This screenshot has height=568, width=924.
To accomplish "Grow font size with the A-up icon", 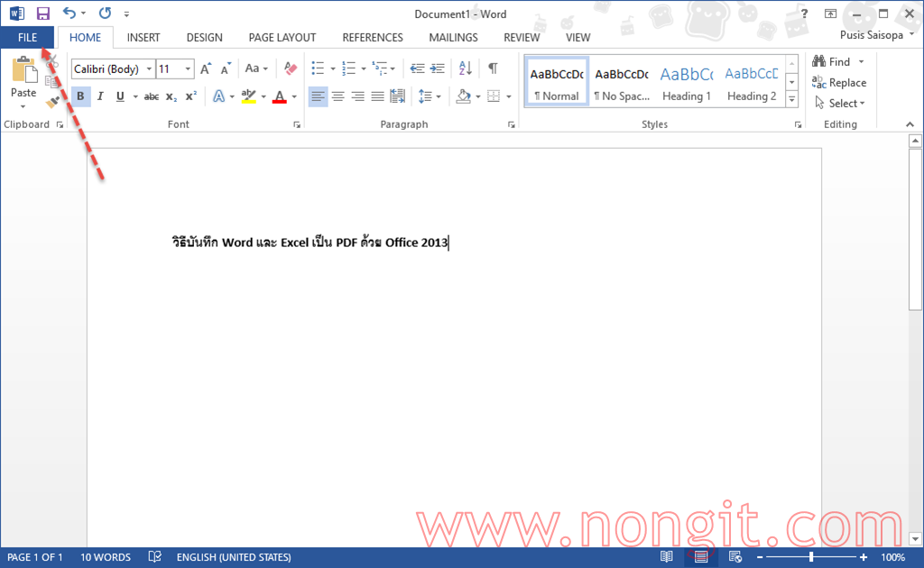I will [205, 69].
